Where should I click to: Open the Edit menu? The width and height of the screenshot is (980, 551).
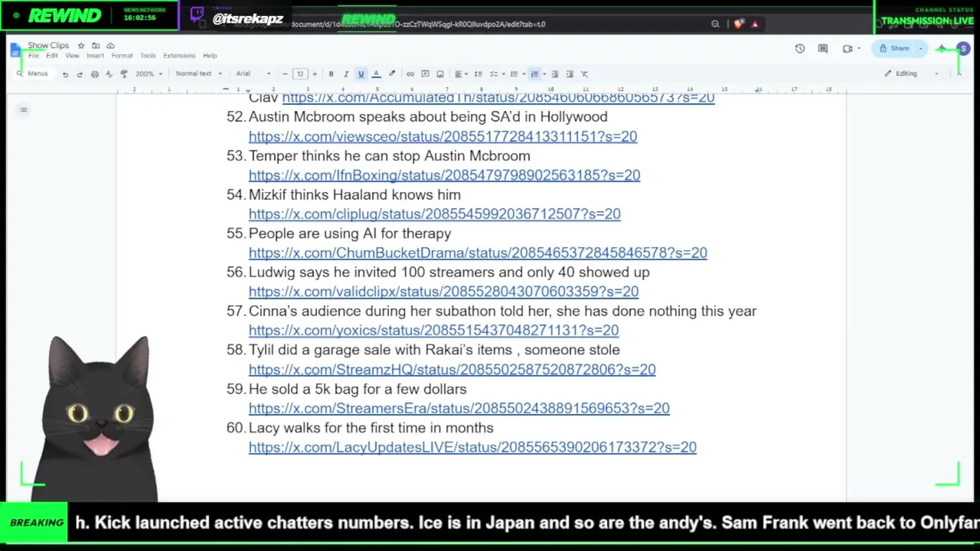pos(52,56)
